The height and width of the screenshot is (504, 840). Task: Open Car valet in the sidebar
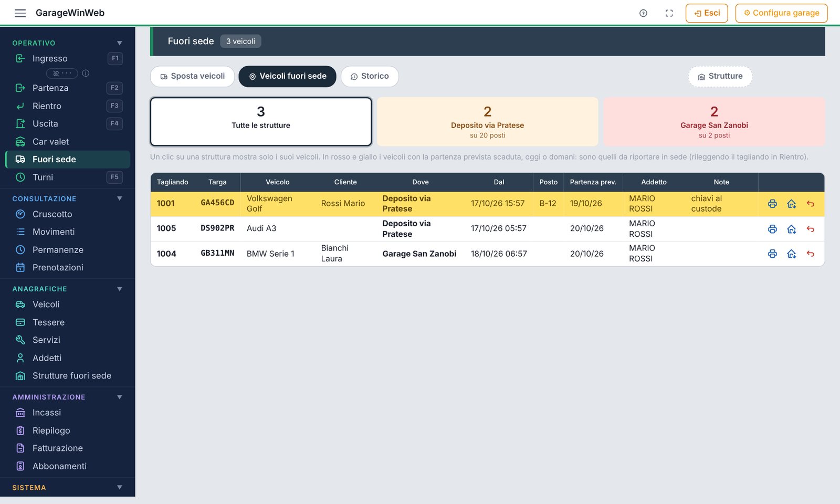[68, 142]
